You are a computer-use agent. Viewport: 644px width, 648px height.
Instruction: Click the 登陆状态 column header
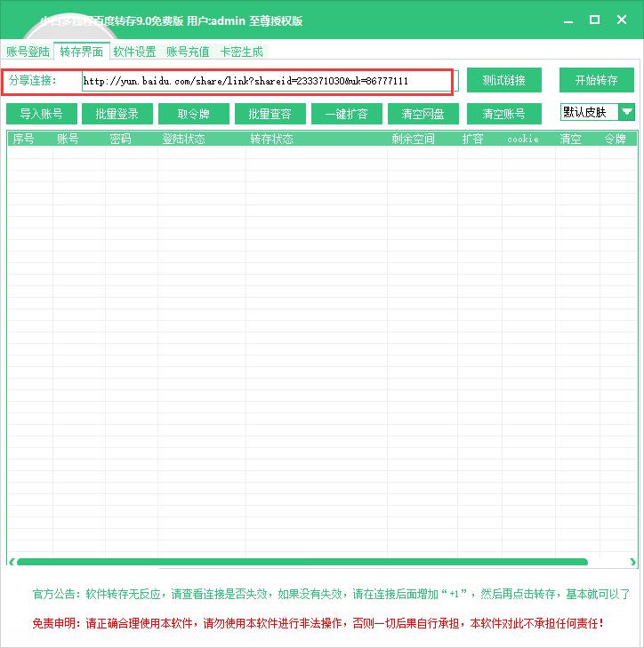point(183,139)
